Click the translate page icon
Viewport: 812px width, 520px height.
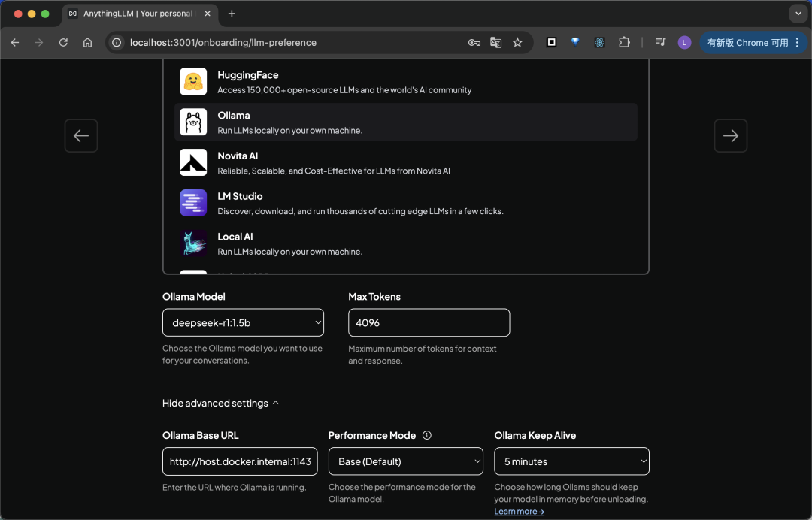(x=495, y=42)
